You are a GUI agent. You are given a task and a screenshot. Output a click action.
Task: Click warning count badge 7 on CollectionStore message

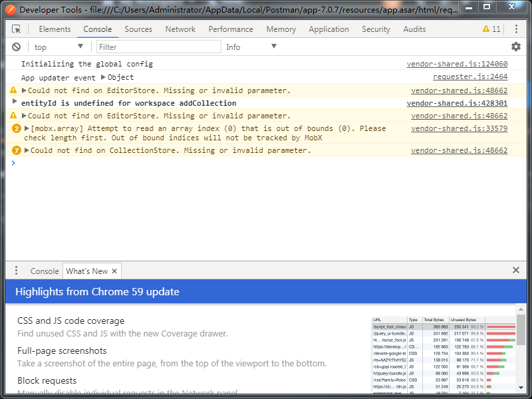(x=16, y=150)
